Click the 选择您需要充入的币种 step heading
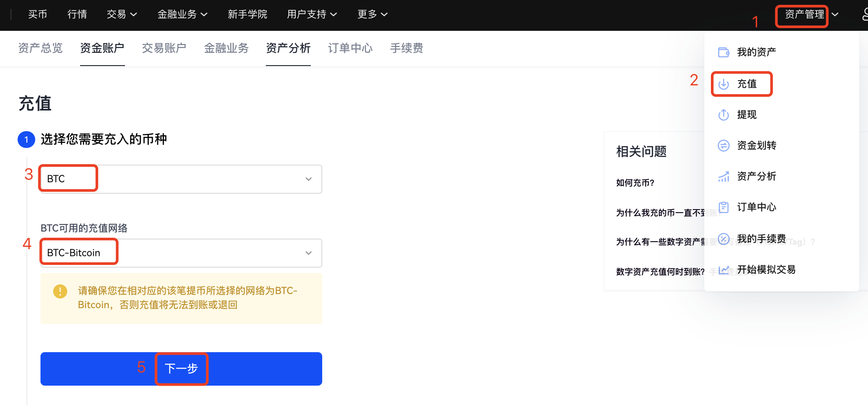 pyautogui.click(x=104, y=139)
